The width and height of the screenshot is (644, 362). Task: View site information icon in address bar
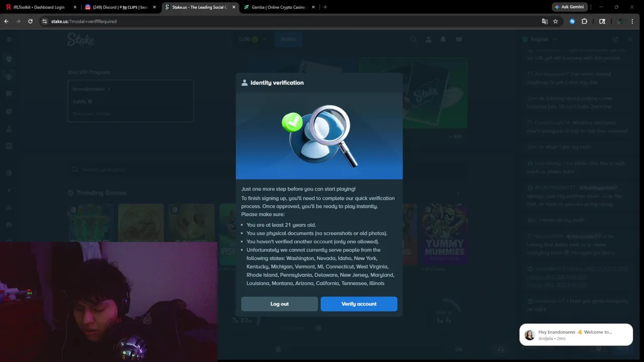(x=44, y=21)
